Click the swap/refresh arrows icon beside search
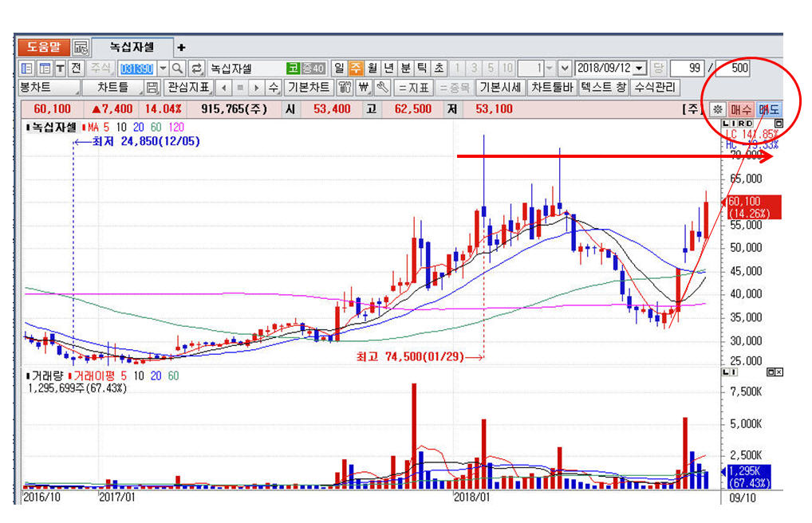This screenshot has width=812, height=523. coord(195,69)
